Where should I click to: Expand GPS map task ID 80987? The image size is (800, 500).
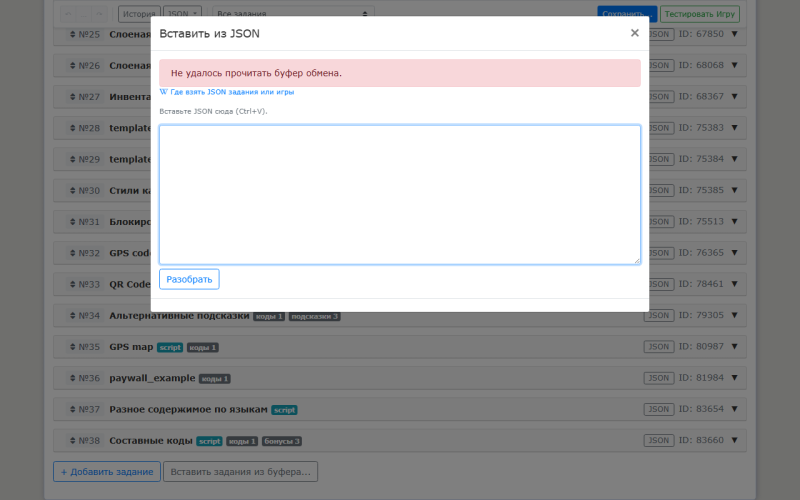click(x=735, y=346)
